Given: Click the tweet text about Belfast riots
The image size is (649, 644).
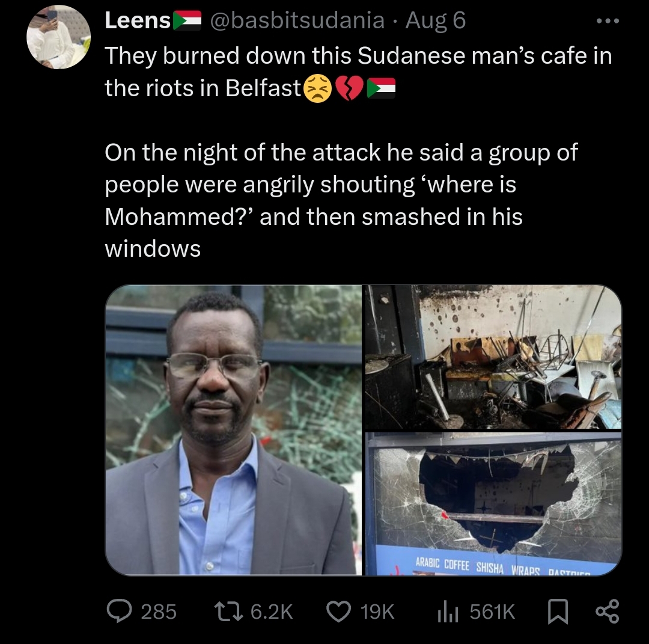Looking at the screenshot, I should (x=358, y=152).
